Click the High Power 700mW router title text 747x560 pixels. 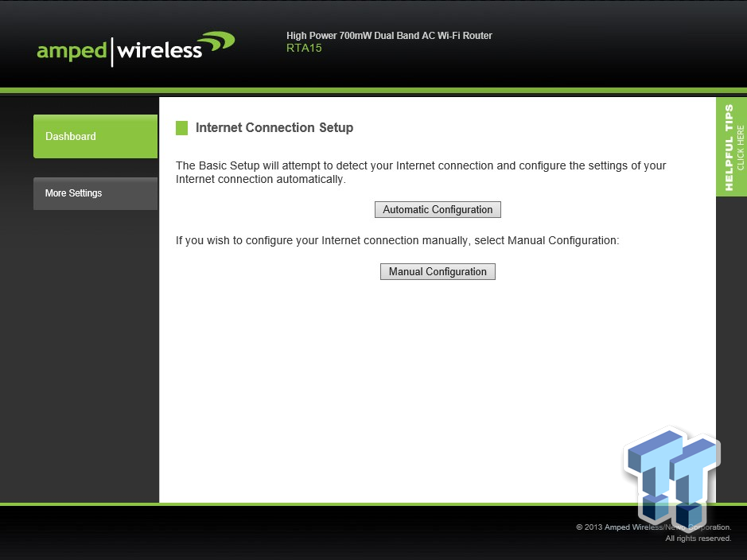389,35
